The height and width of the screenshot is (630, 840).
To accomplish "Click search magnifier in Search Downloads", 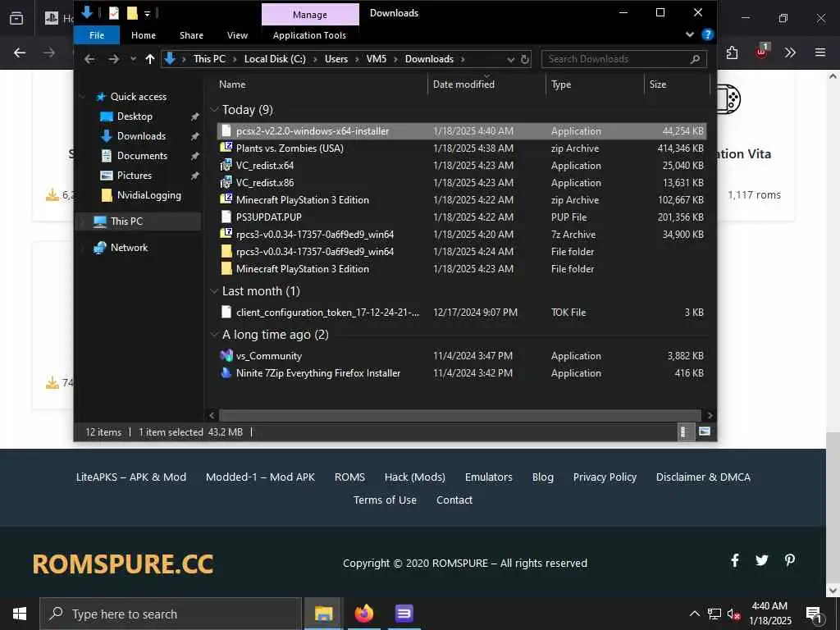I will click(x=696, y=59).
